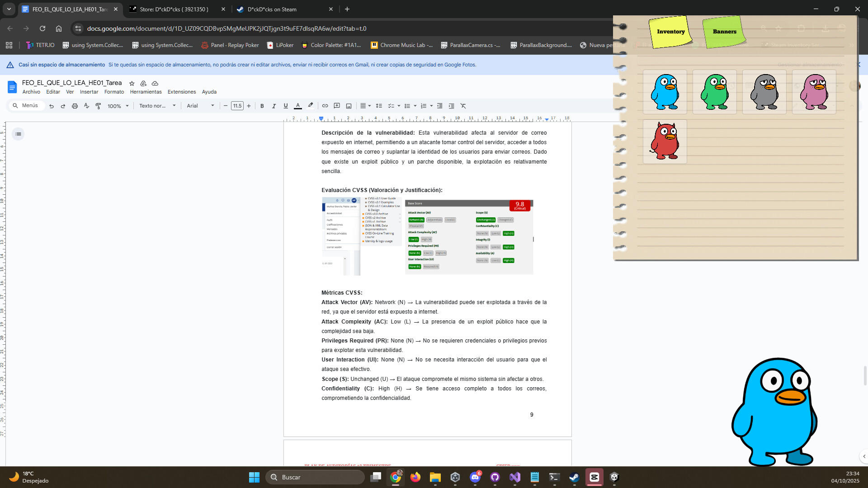
Task: Click the yellow Inventory sticky note
Action: (x=670, y=32)
